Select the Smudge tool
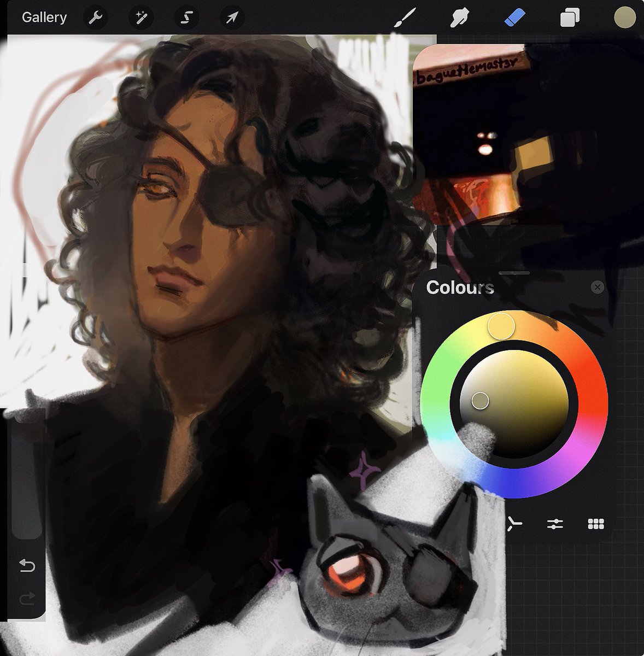The image size is (644, 656). (460, 18)
